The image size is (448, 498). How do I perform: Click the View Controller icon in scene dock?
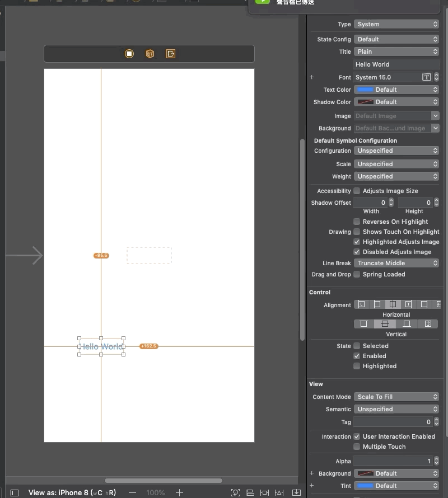[x=129, y=54]
